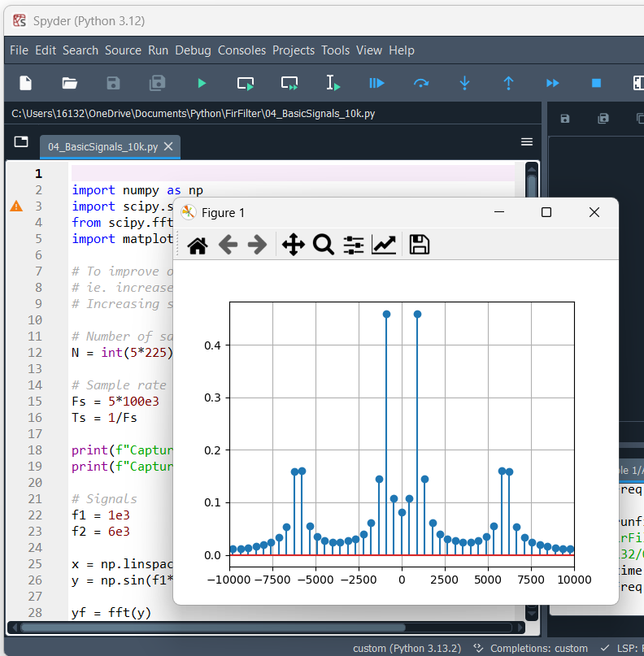The image size is (644, 656).
Task: Reset original view with Home icon in Figure 1
Action: coord(198,245)
